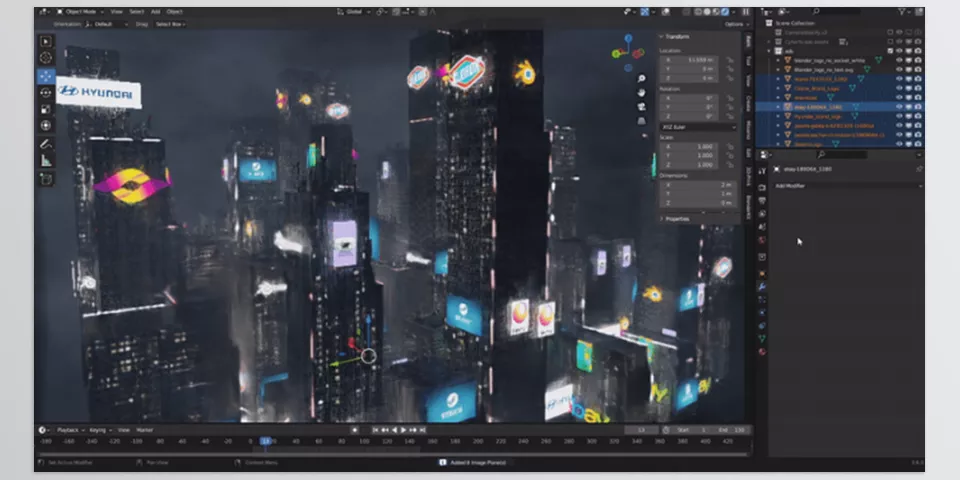Select the 3D Cursor tool
The width and height of the screenshot is (960, 480).
(46, 58)
